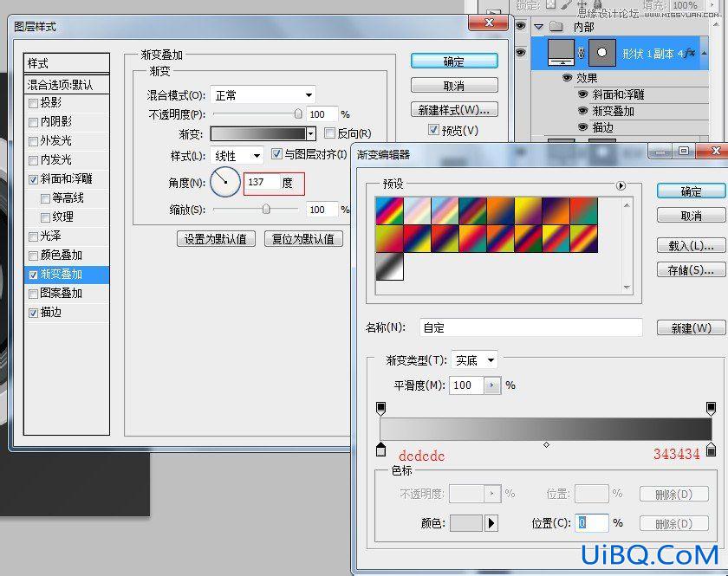This screenshot has height=576, width=728.
Task: Click shape layer thumbnail of 形状 1 副本 4
Action: click(x=562, y=53)
